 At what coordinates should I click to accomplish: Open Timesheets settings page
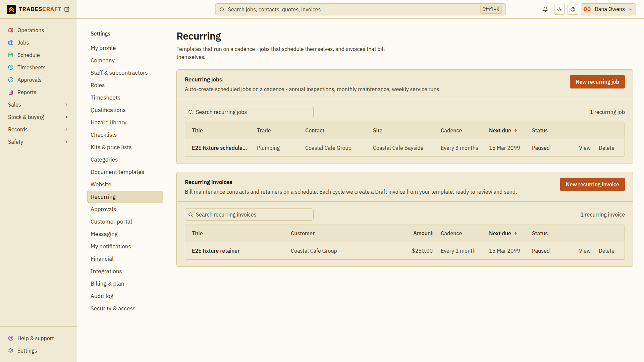tap(125, 98)
